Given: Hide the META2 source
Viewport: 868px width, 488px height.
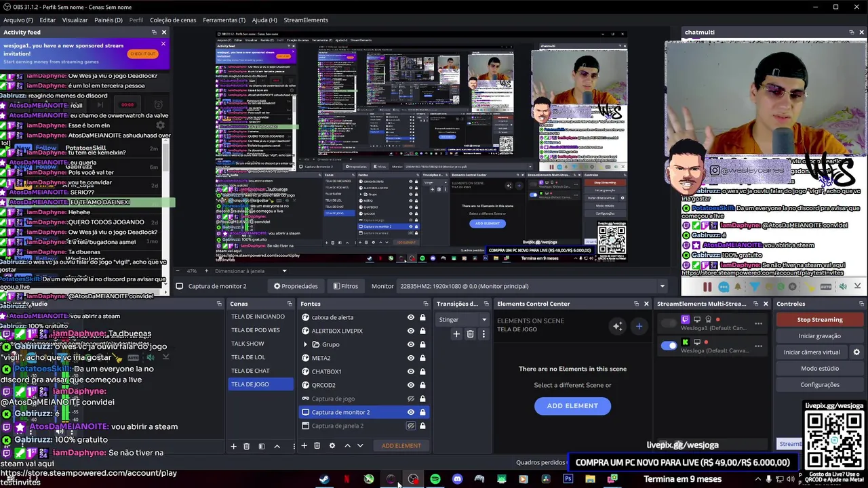Looking at the screenshot, I should click(410, 358).
